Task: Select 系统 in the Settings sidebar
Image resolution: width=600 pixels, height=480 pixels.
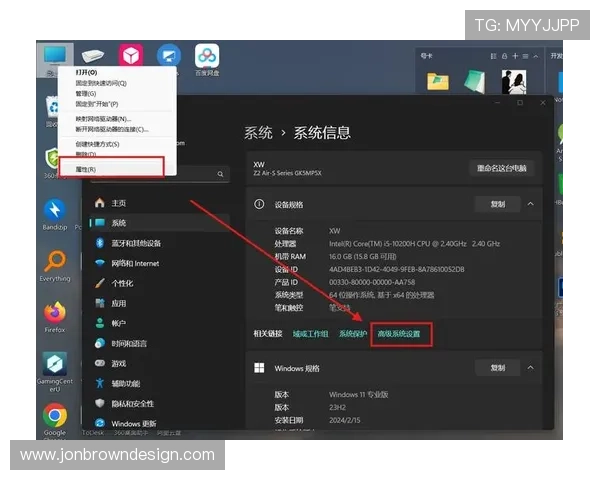Action: pyautogui.click(x=159, y=223)
